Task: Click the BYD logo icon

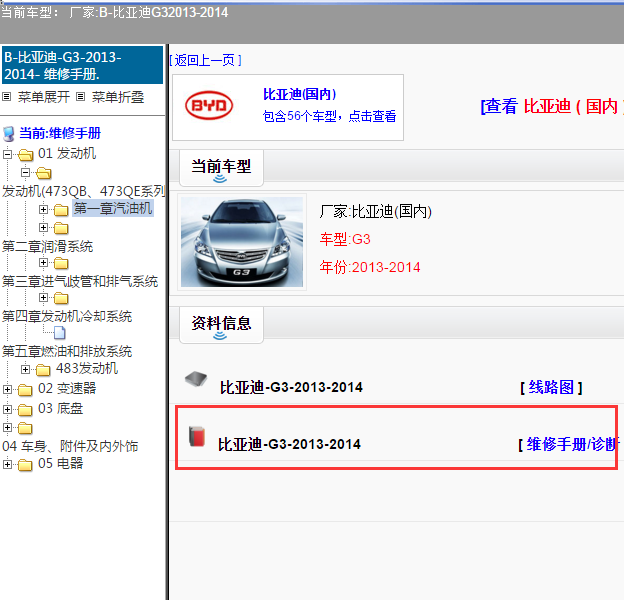Action: pyautogui.click(x=209, y=105)
